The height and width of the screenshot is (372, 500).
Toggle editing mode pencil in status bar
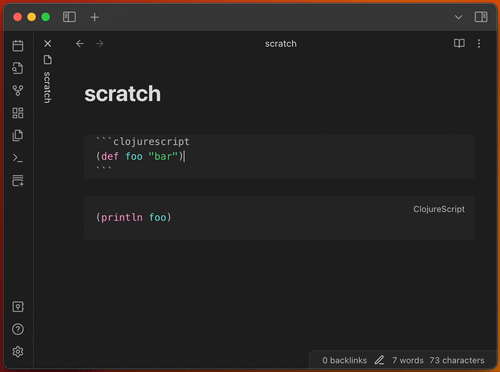coord(379,360)
